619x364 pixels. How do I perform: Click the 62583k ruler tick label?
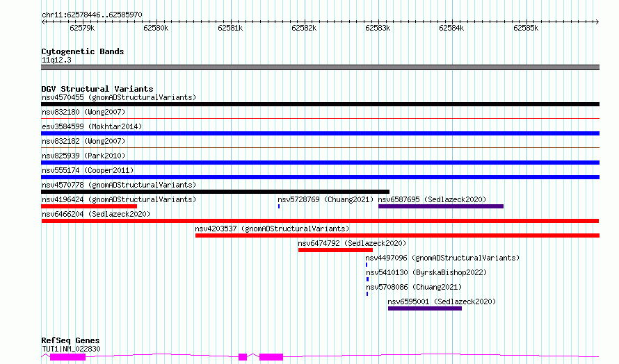pyautogui.click(x=378, y=28)
